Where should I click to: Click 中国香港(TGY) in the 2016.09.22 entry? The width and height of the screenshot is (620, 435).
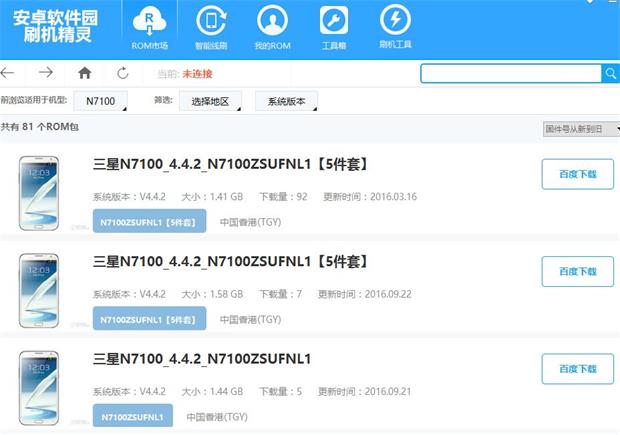251,319
